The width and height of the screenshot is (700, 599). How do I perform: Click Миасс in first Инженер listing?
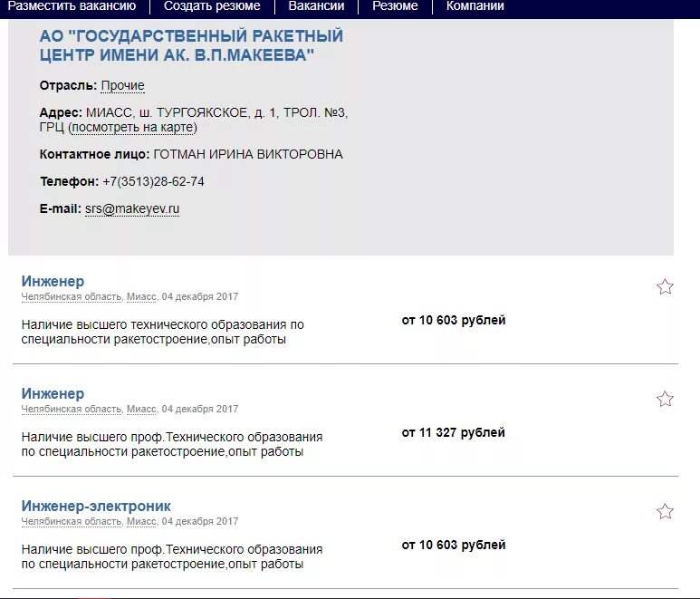pyautogui.click(x=141, y=296)
